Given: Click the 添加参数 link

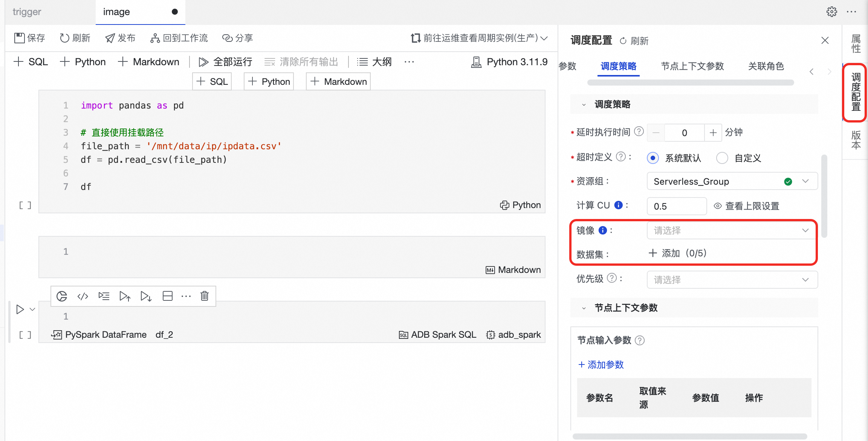Looking at the screenshot, I should pos(601,364).
